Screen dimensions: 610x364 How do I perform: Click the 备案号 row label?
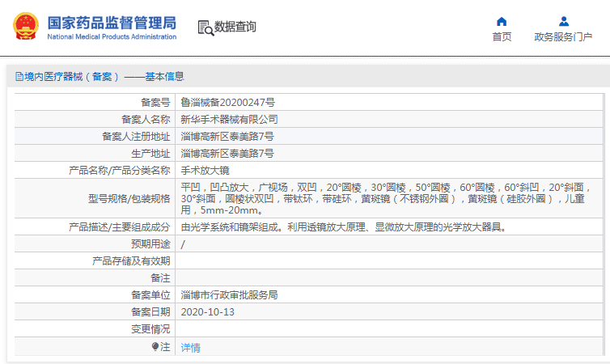(x=155, y=102)
